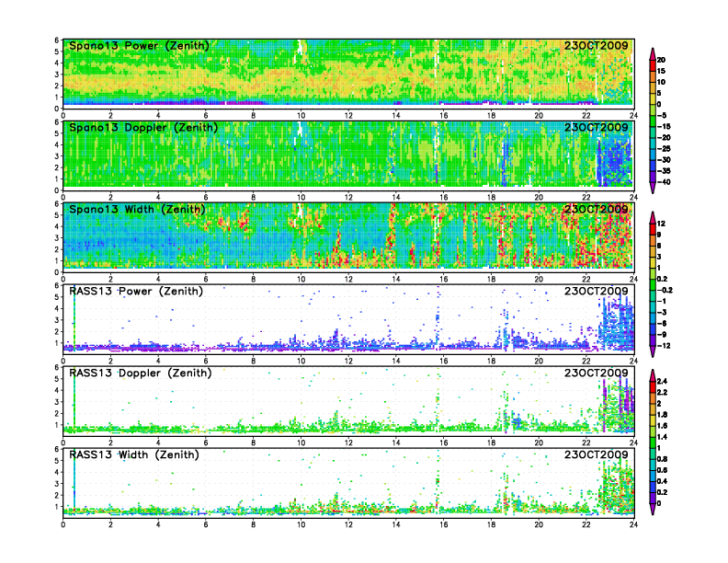
Task: Select the 23OCT2009 date in RASS13 Doppler panel
Action: pos(597,373)
